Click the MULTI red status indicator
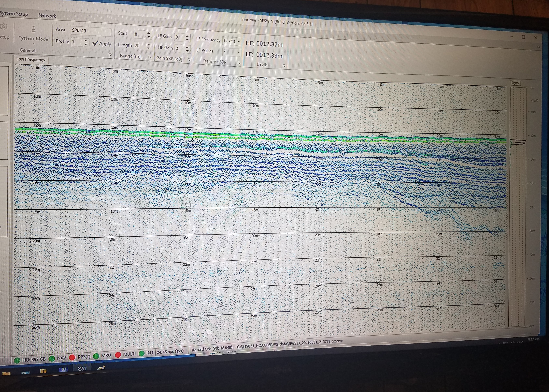Viewport: 549px width, 392px height. pos(118,355)
